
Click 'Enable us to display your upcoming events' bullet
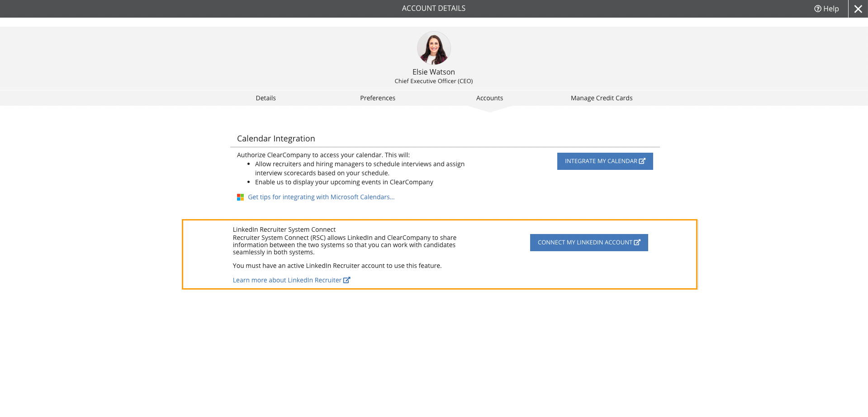point(344,182)
